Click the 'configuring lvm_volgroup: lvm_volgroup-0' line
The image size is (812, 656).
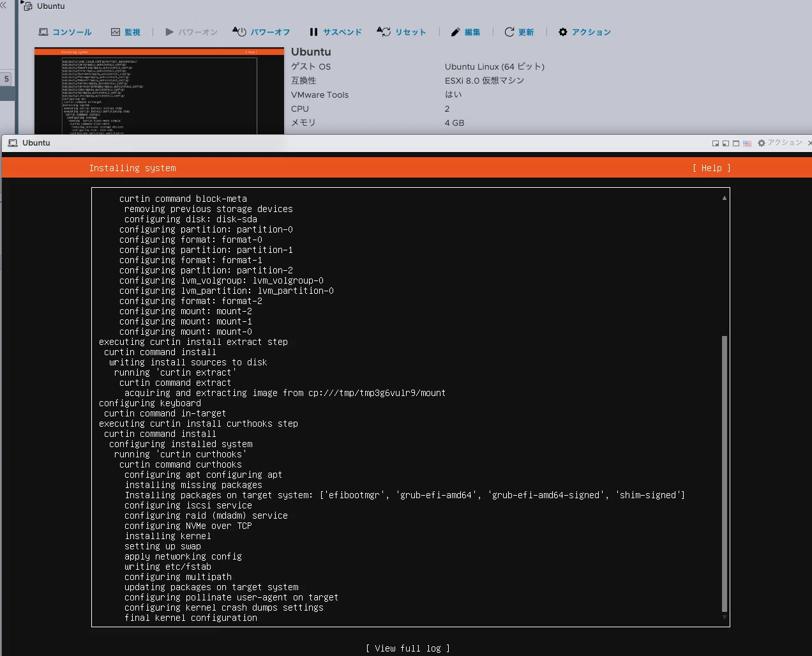point(222,280)
